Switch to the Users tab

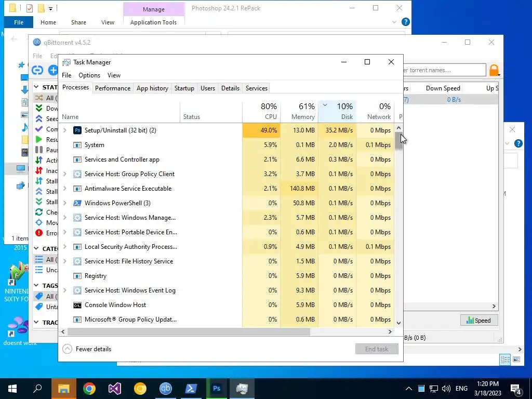click(208, 88)
